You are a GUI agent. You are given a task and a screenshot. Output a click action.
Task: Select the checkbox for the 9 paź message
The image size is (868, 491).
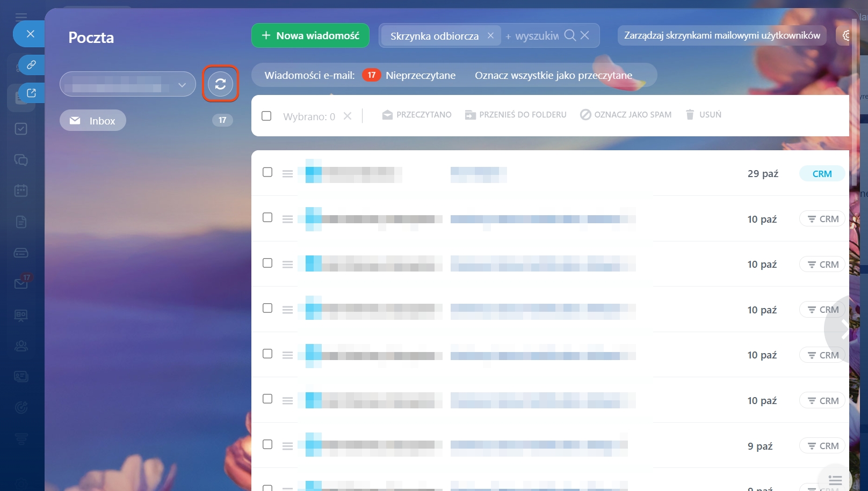click(x=267, y=444)
